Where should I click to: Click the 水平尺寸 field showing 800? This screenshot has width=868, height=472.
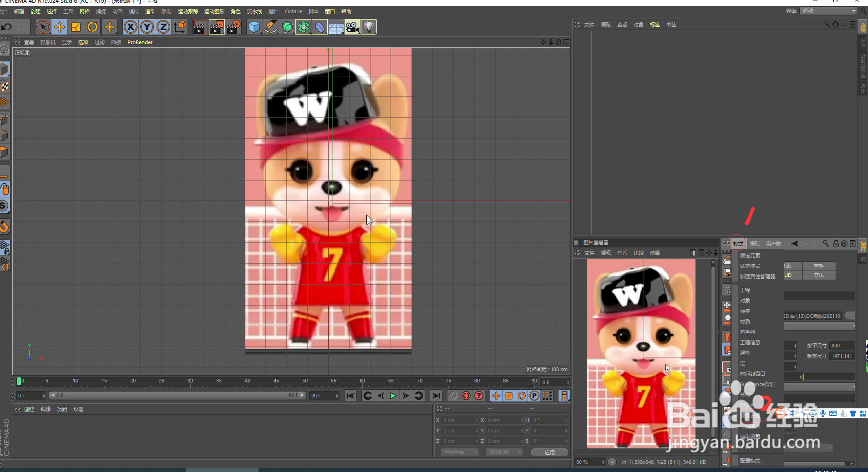[842, 346]
